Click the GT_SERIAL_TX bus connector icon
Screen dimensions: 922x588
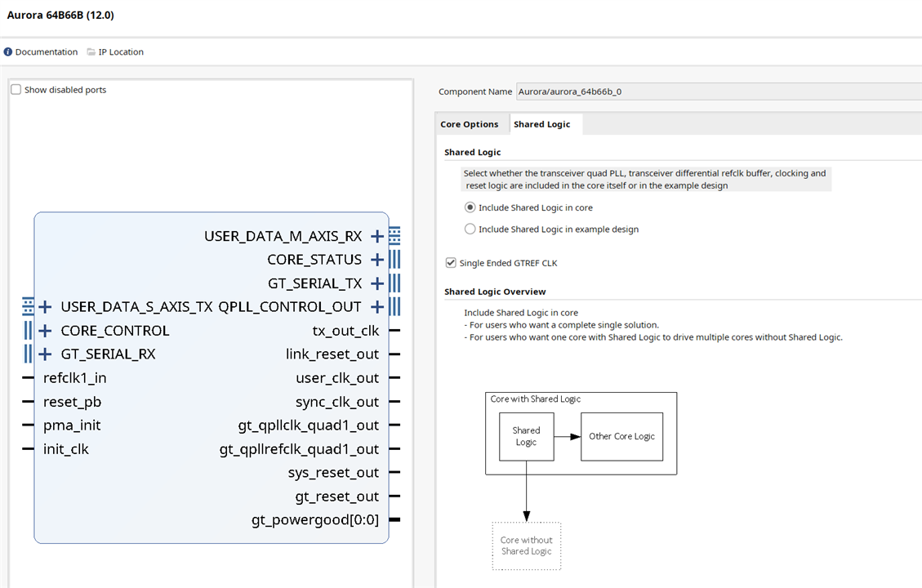coord(394,283)
